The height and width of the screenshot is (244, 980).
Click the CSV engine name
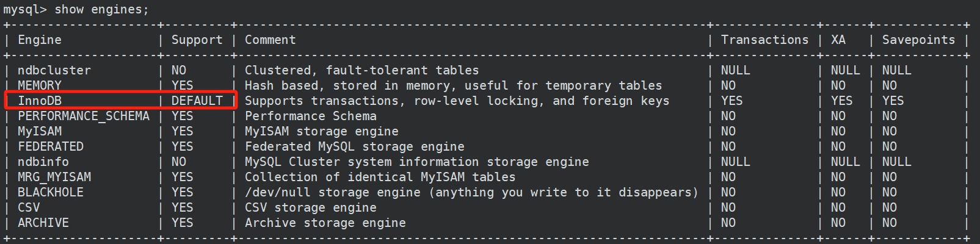tap(29, 207)
